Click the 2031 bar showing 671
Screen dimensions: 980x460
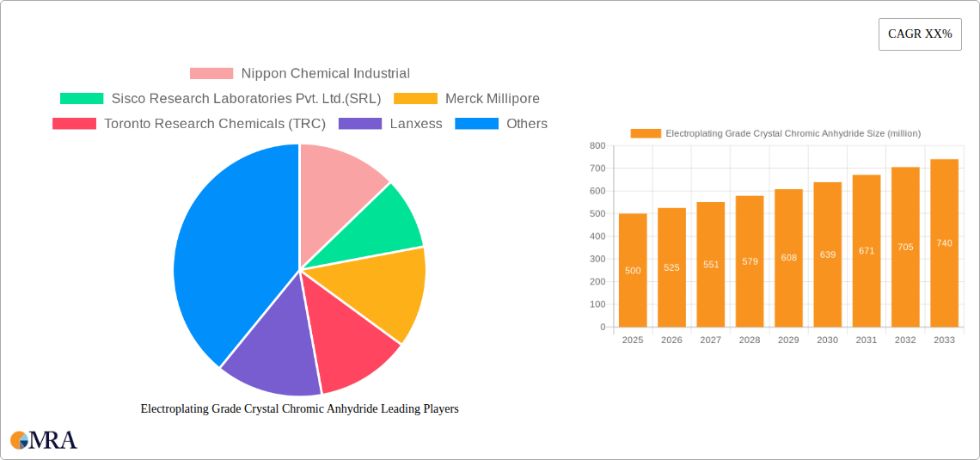point(867,250)
